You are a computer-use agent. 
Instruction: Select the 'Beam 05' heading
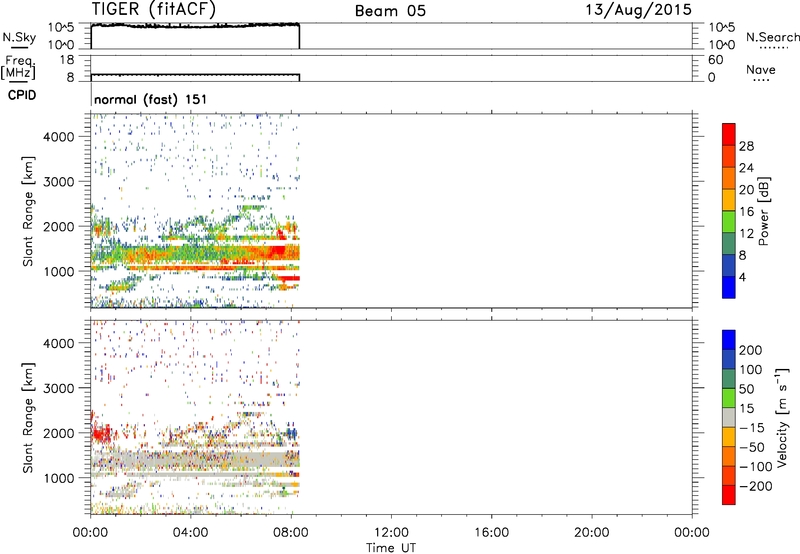pos(390,11)
